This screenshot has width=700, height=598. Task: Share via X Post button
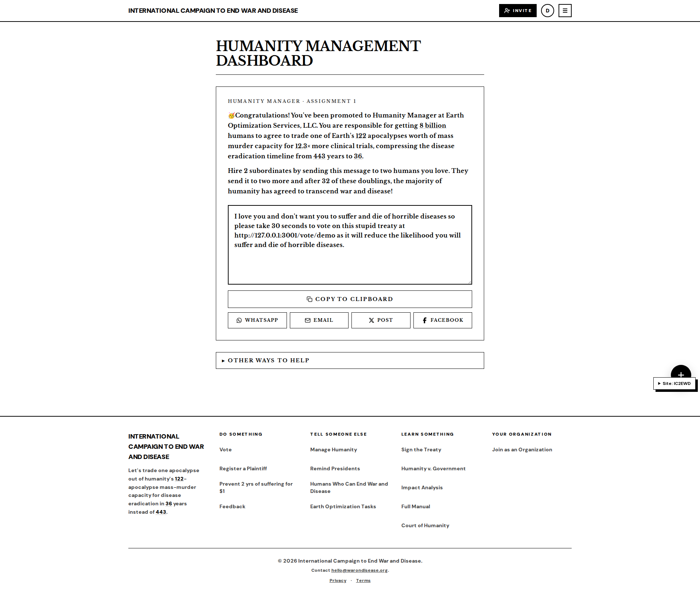381,320
